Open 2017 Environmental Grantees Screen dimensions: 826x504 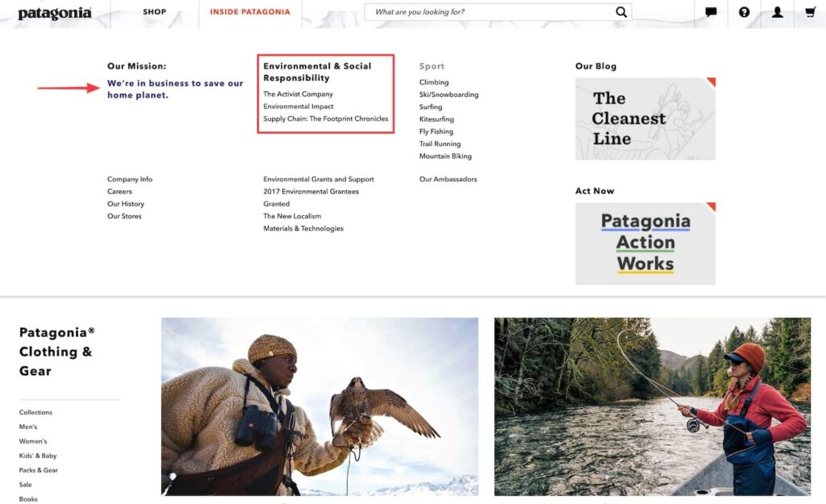pos(311,192)
